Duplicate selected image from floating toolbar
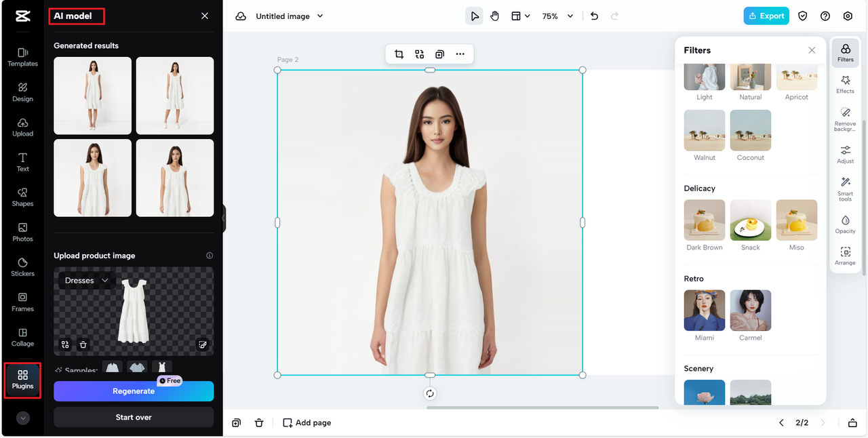Screen dimensions: 868x438 click(439, 54)
